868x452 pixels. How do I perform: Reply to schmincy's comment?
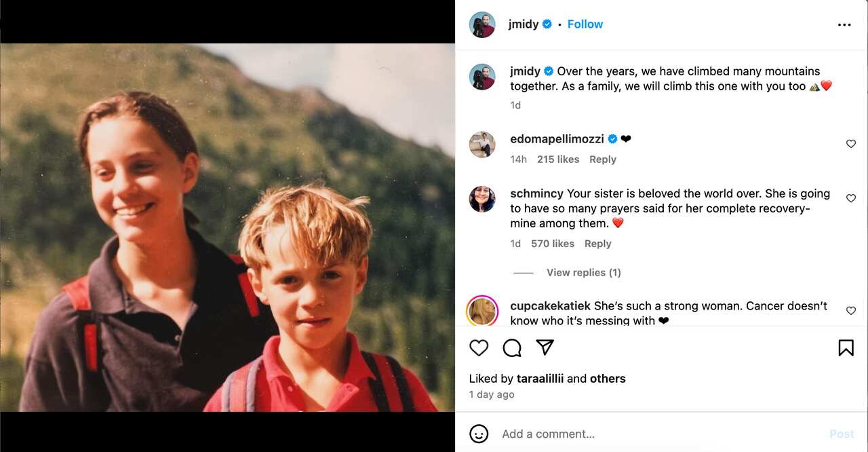tap(597, 244)
